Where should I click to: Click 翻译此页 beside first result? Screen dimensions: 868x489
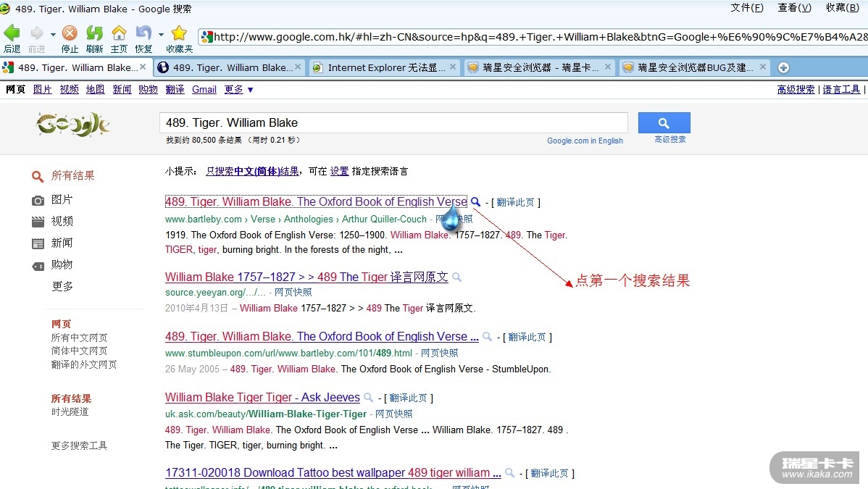pos(515,203)
